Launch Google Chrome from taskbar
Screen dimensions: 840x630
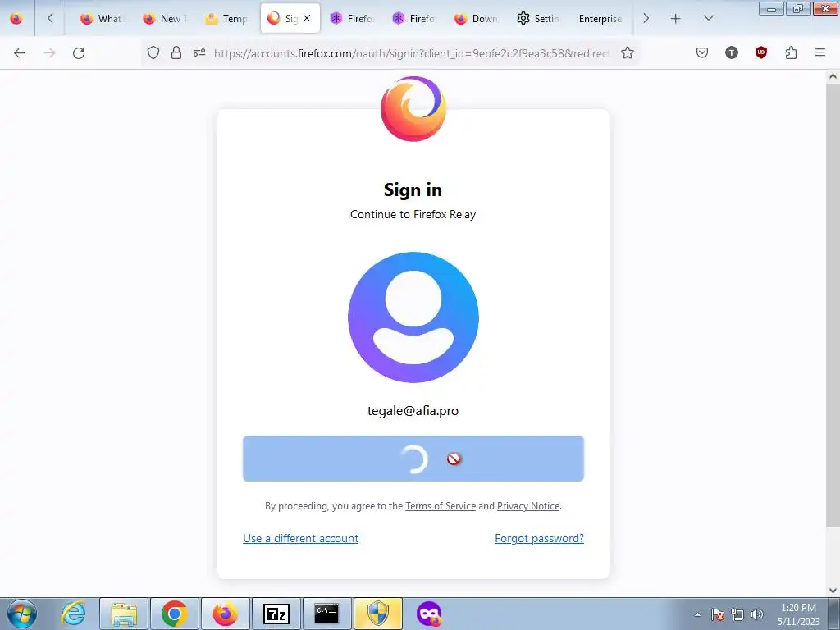click(174, 614)
